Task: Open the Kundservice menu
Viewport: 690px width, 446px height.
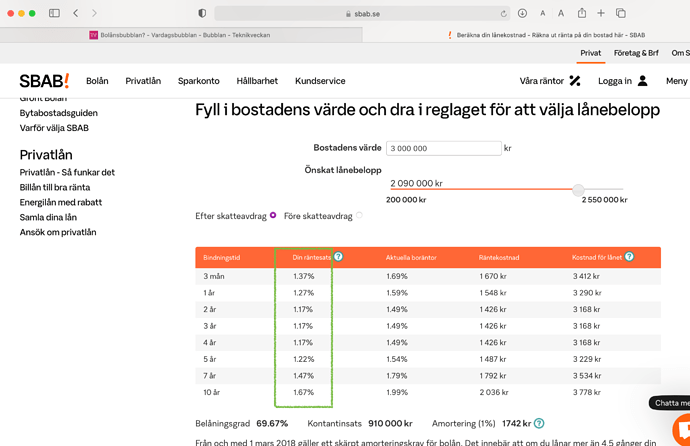Action: click(x=320, y=81)
